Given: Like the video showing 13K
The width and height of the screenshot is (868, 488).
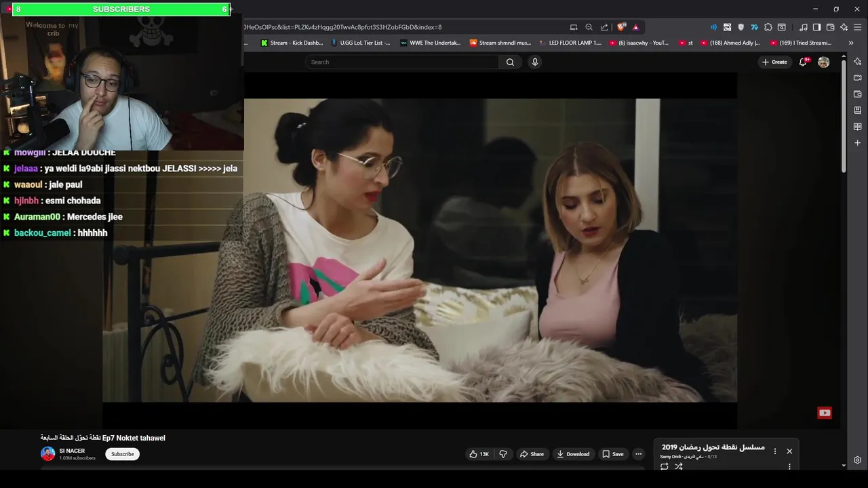Looking at the screenshot, I should pos(479,454).
